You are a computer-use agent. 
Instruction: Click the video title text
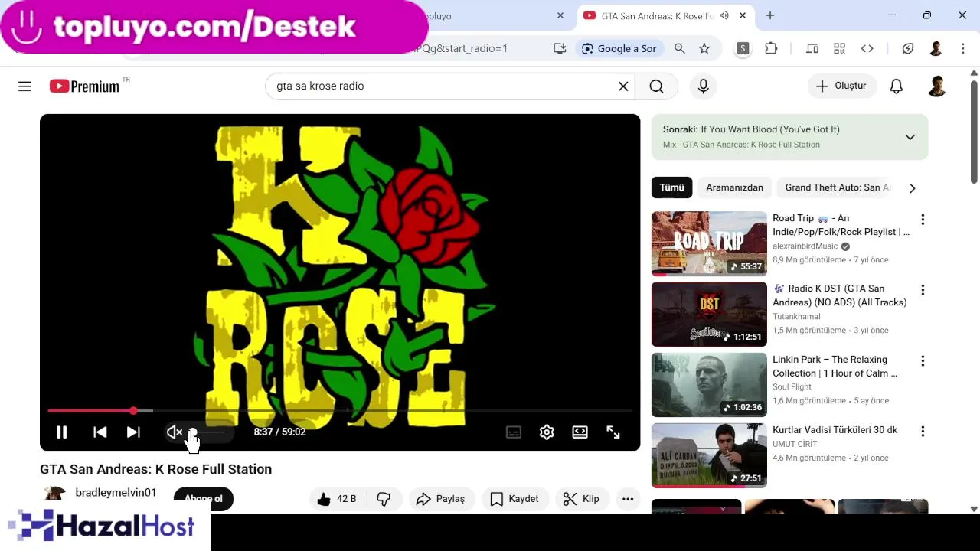156,469
